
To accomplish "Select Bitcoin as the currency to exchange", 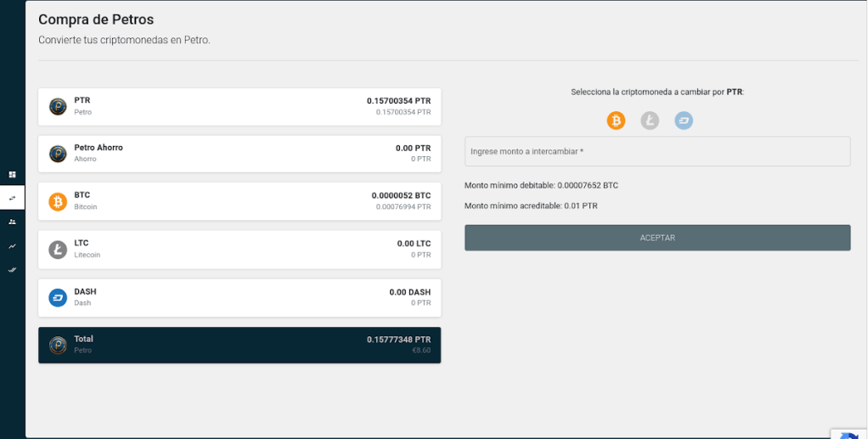I will [x=616, y=121].
